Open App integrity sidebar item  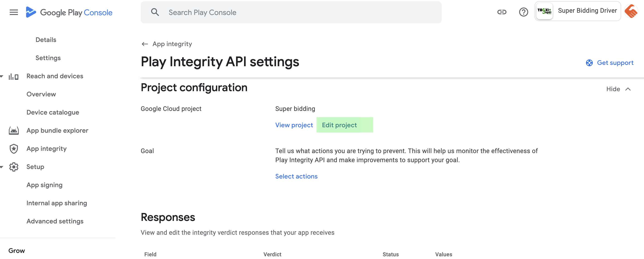tap(46, 149)
